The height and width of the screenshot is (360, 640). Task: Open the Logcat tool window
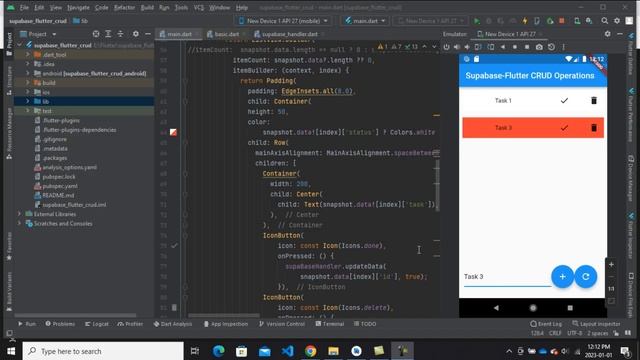pos(97,324)
